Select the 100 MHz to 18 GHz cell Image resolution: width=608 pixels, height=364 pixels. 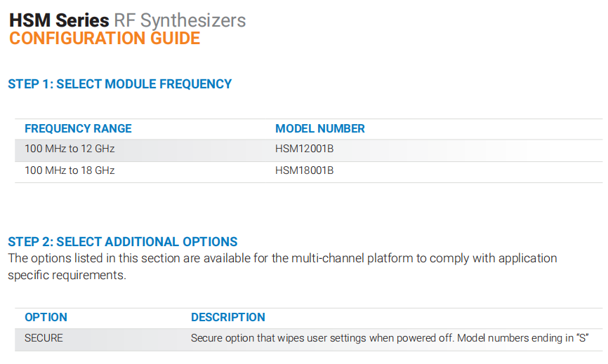tap(70, 170)
